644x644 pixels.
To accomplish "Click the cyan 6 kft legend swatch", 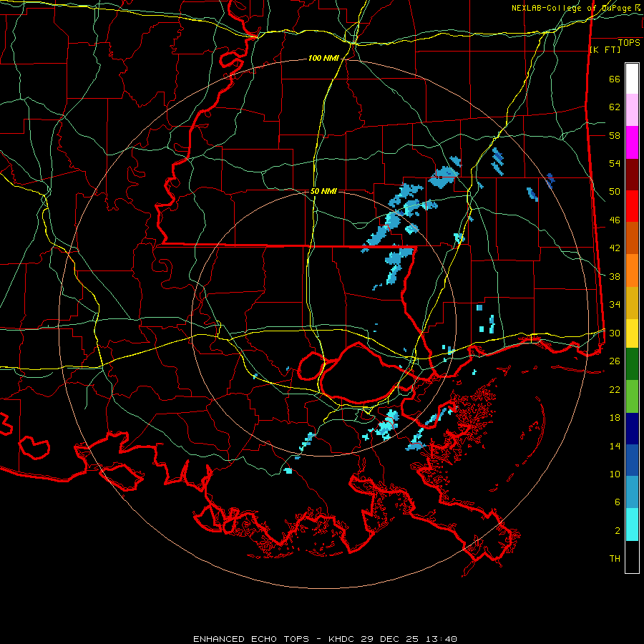I will pos(632,525).
